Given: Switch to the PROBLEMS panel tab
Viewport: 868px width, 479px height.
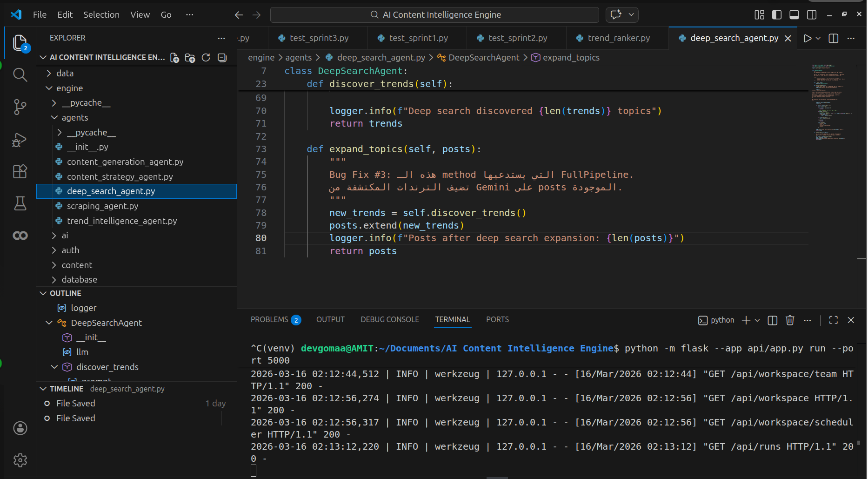Looking at the screenshot, I should [269, 320].
